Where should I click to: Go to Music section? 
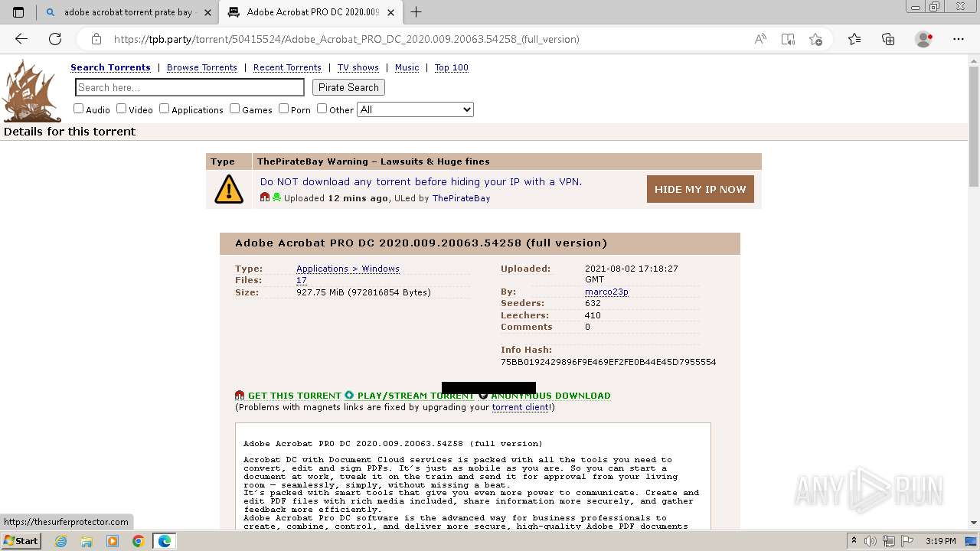point(407,67)
